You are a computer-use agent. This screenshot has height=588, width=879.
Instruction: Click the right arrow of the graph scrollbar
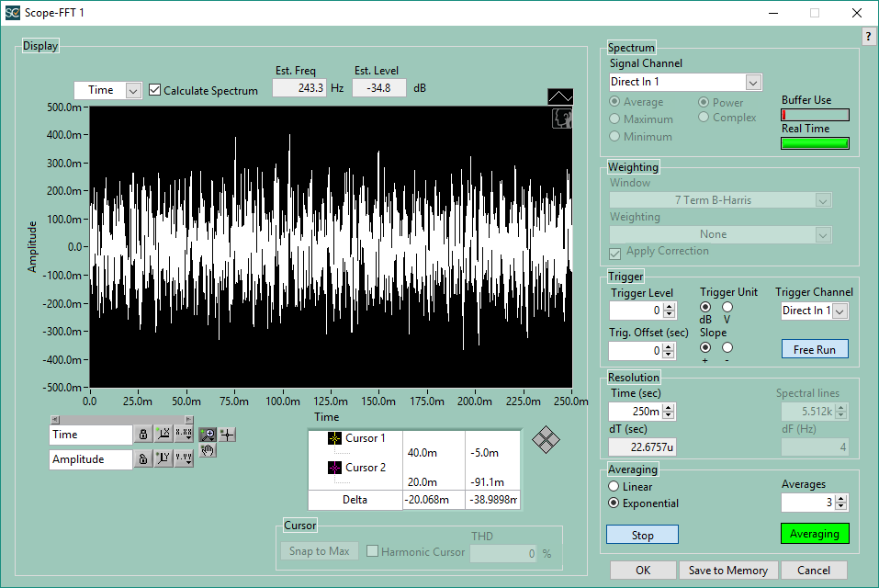pos(189,419)
